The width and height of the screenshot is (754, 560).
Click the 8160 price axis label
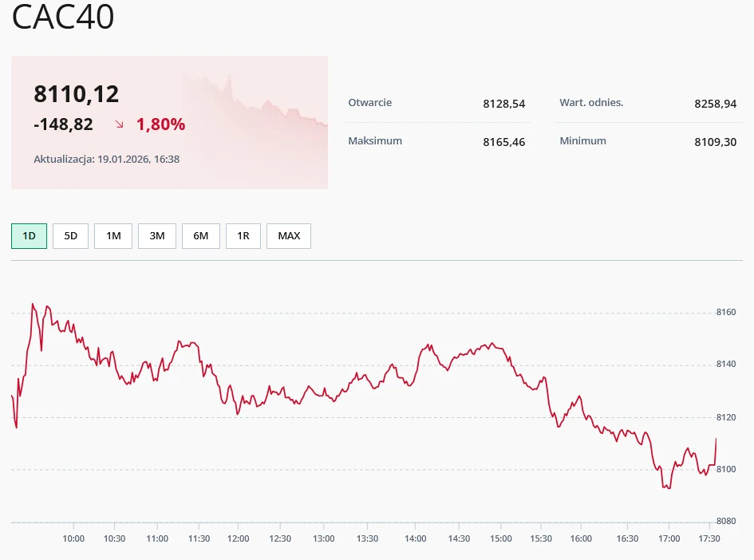coord(725,312)
